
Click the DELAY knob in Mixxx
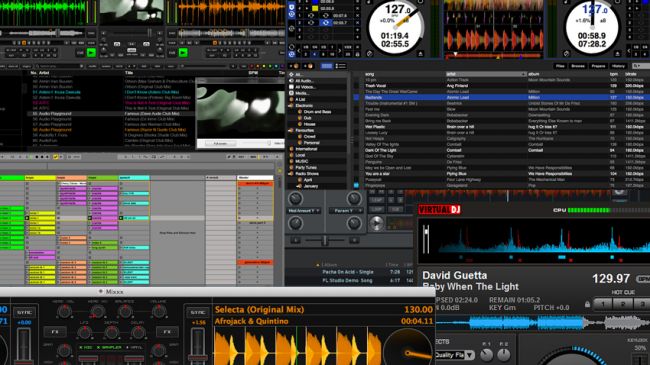click(138, 332)
